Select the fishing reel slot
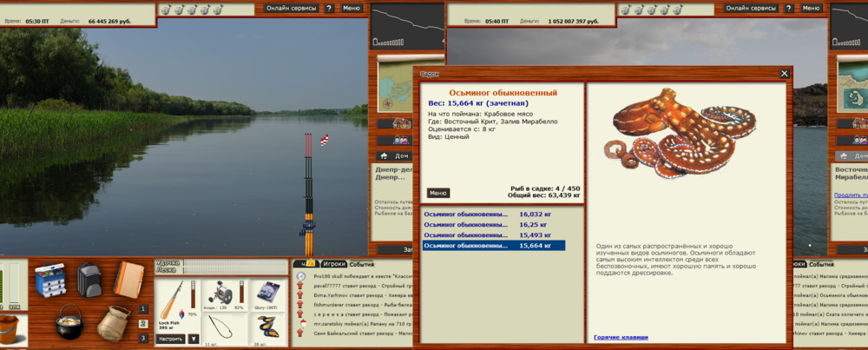The height and width of the screenshot is (350, 868). (226, 295)
